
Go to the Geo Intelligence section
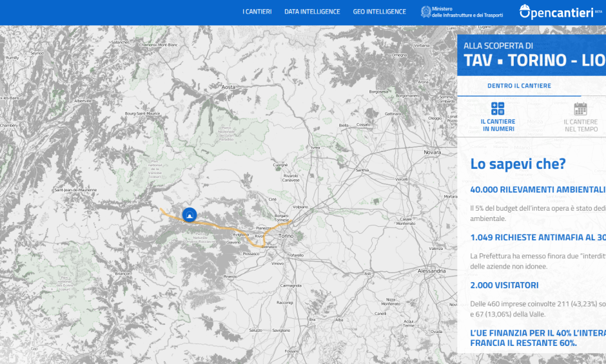[379, 12]
